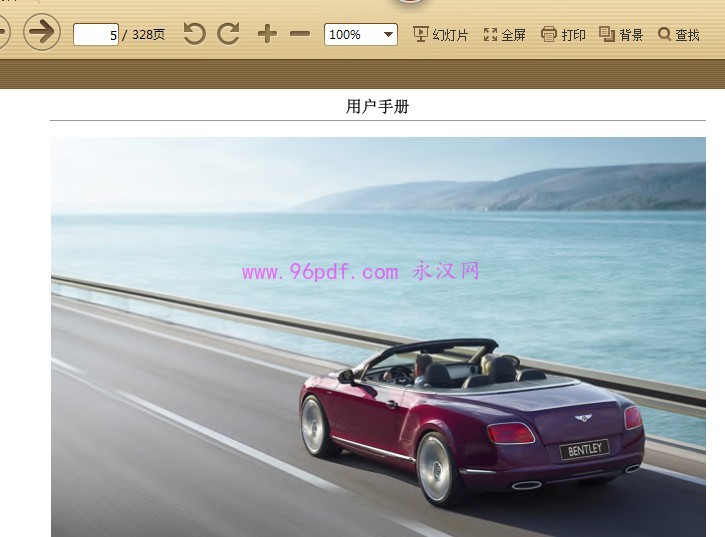Zoom out with the minus icon
Image resolution: width=725 pixels, height=537 pixels.
click(x=300, y=34)
